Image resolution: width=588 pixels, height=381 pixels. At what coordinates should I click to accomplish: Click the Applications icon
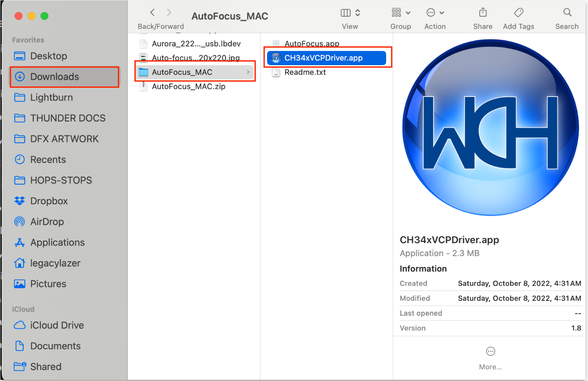click(x=20, y=242)
